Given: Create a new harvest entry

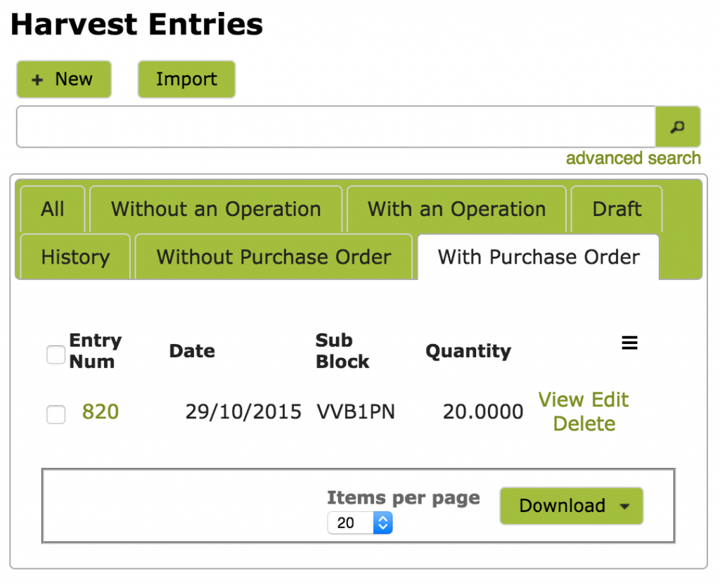Looking at the screenshot, I should tap(63, 79).
